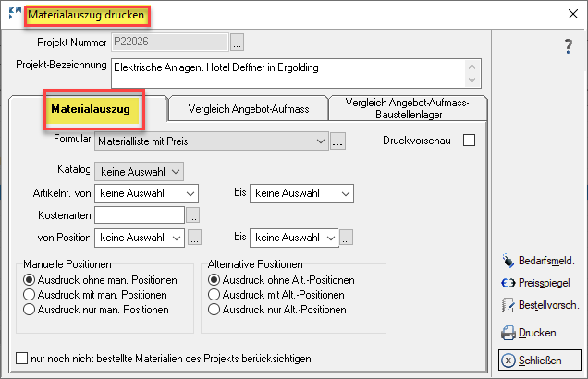The height and width of the screenshot is (379, 588).
Task: Open the Preisspiegel price comparison
Action: pyautogui.click(x=507, y=283)
